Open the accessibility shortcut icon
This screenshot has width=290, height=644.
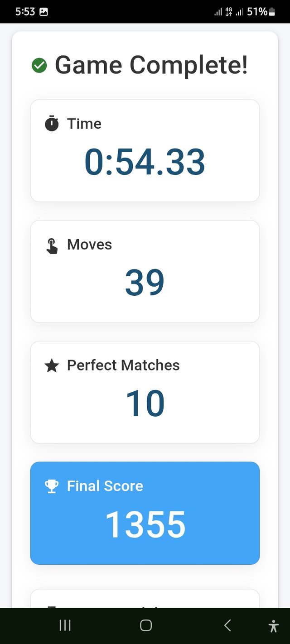click(273, 626)
